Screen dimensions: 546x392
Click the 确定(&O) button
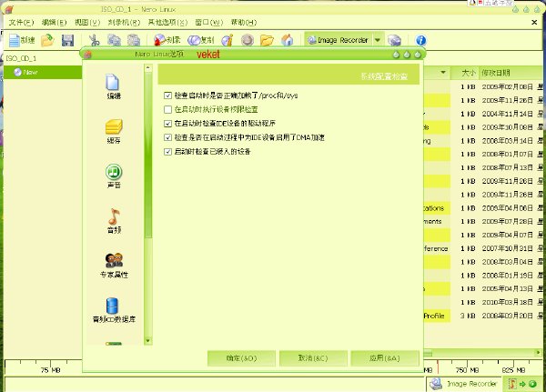coord(241,358)
